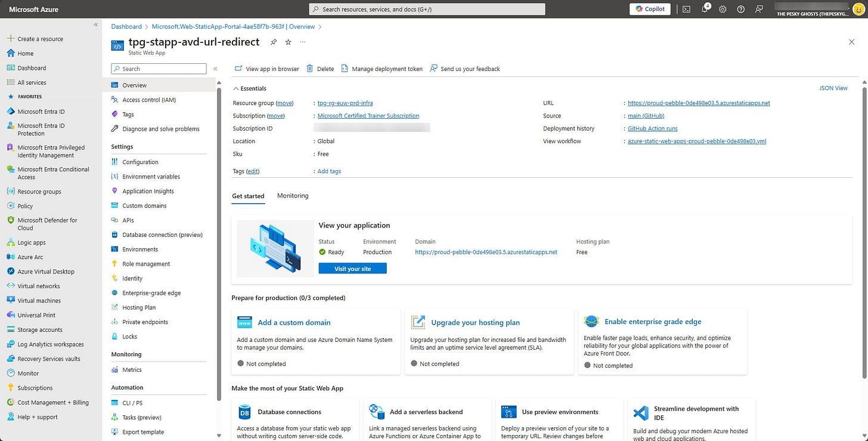Click Add a custom domain link
Image resolution: width=868 pixels, height=441 pixels.
click(294, 322)
